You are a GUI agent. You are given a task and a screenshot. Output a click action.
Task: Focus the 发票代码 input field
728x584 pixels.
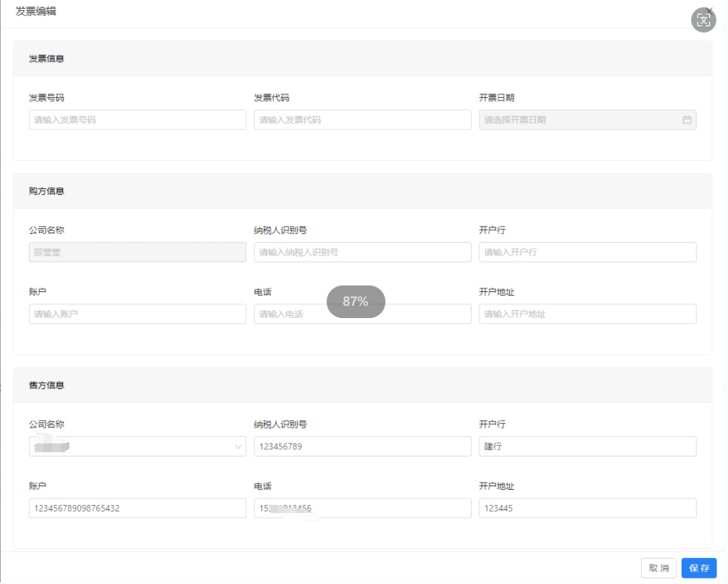pos(362,120)
